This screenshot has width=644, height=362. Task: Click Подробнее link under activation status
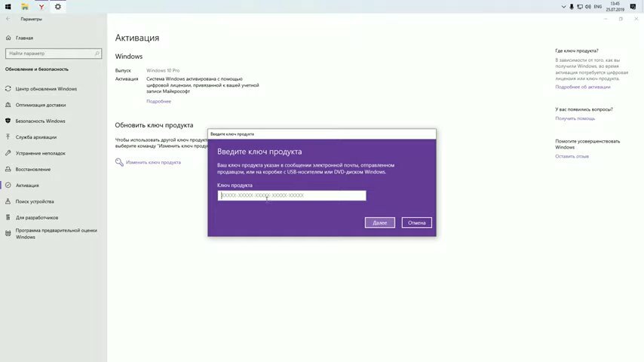[158, 101]
